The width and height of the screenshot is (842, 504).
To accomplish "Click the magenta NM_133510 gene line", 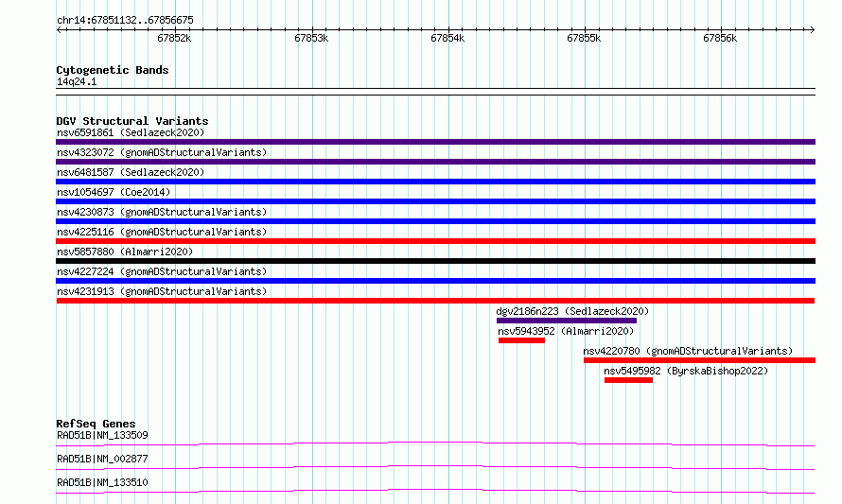I will point(435,491).
